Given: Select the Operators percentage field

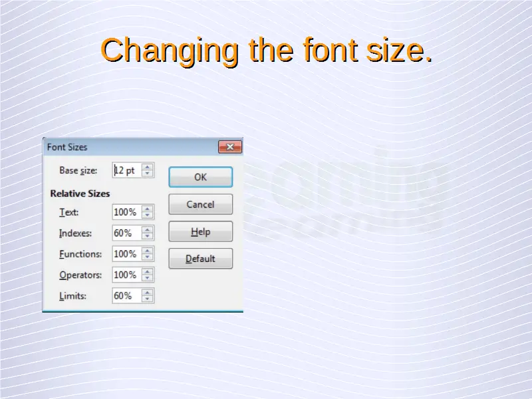Looking at the screenshot, I should pyautogui.click(x=126, y=275).
